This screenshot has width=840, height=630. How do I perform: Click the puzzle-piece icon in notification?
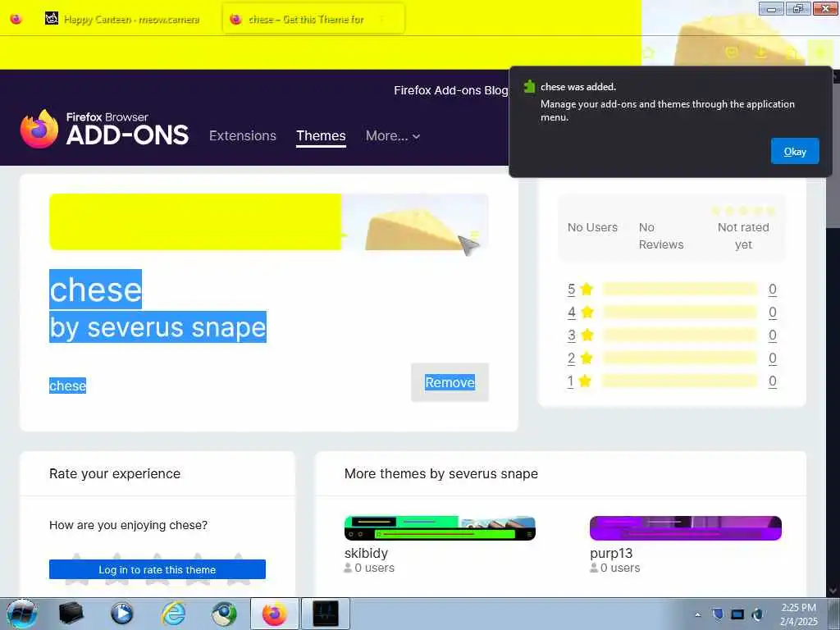click(529, 86)
